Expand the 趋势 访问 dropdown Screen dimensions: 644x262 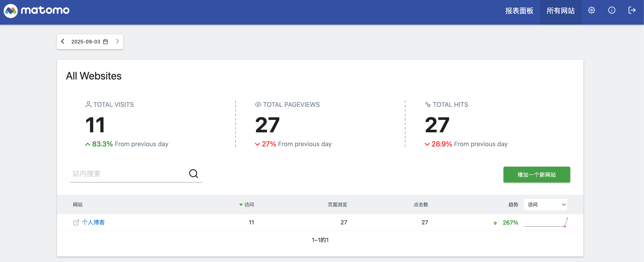[545, 205]
